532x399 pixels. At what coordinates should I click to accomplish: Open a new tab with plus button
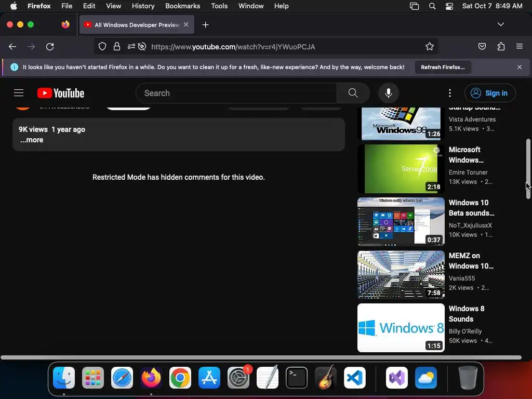click(x=205, y=25)
